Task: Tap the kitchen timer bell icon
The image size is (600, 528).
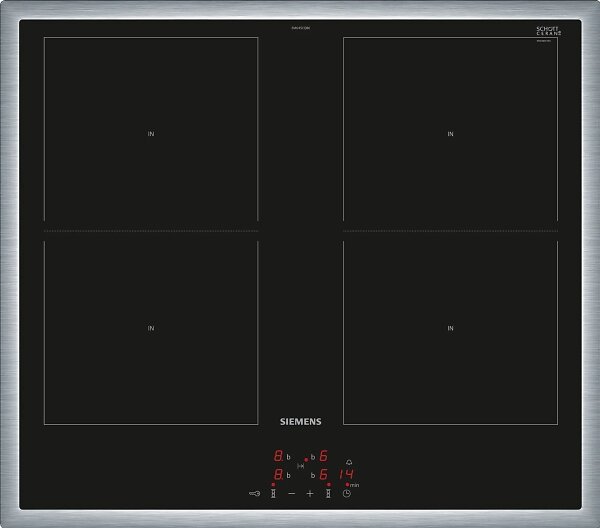Action: click(348, 462)
